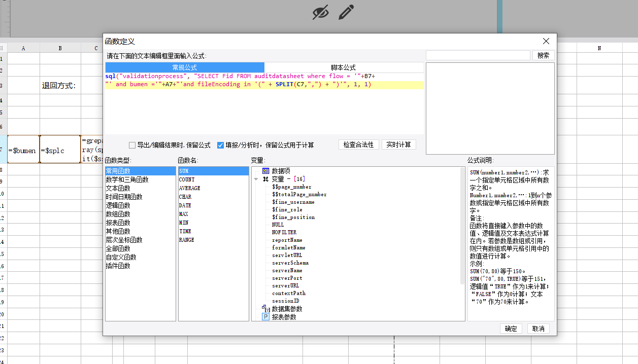Select 层次坐标函数 function type

pyautogui.click(x=141, y=240)
